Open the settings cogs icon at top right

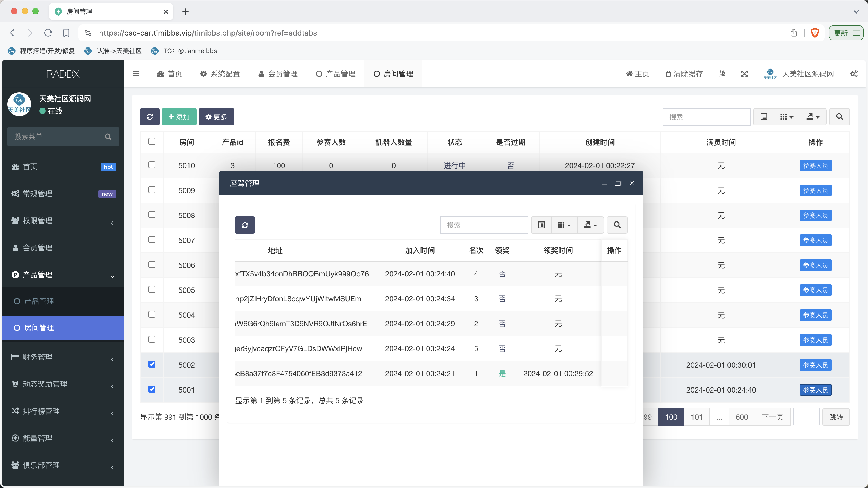(854, 74)
